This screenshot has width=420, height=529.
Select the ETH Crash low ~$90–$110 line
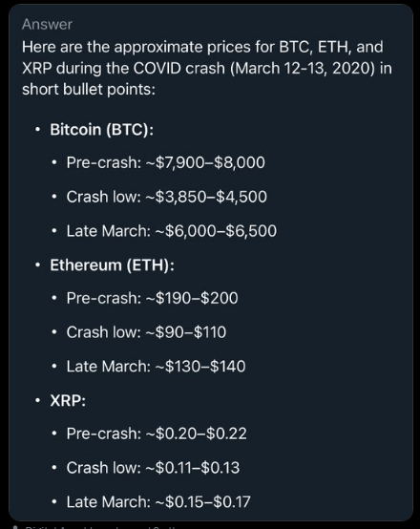click(146, 332)
